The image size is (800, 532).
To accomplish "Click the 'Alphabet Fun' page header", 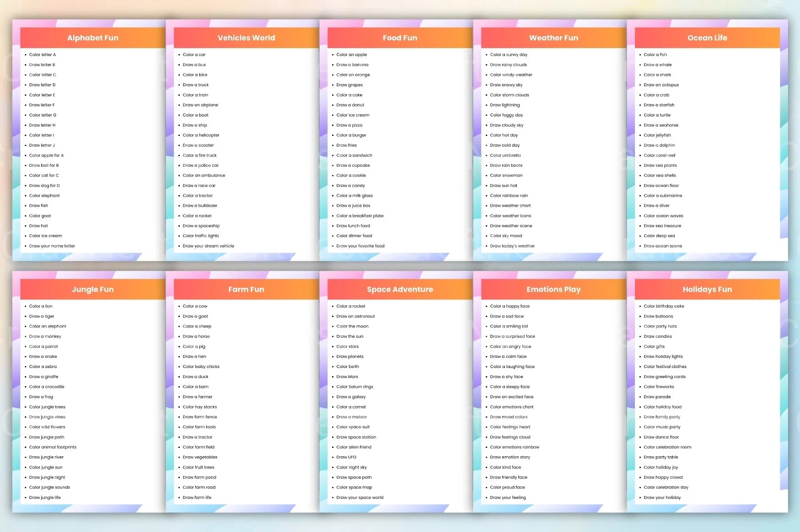I will click(92, 38).
